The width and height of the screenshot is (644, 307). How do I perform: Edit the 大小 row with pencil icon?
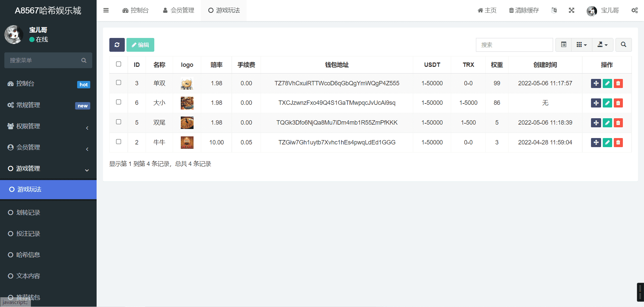pyautogui.click(x=607, y=103)
